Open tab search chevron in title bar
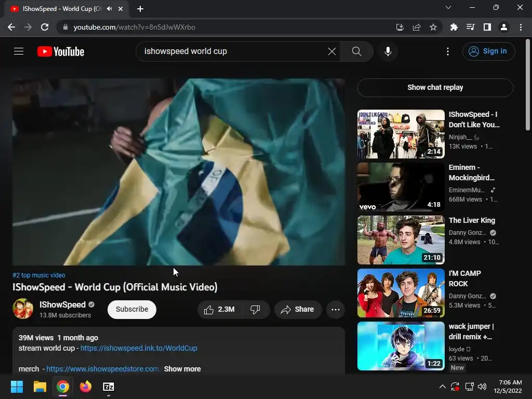Image resolution: width=532 pixels, height=399 pixels. [448, 7]
